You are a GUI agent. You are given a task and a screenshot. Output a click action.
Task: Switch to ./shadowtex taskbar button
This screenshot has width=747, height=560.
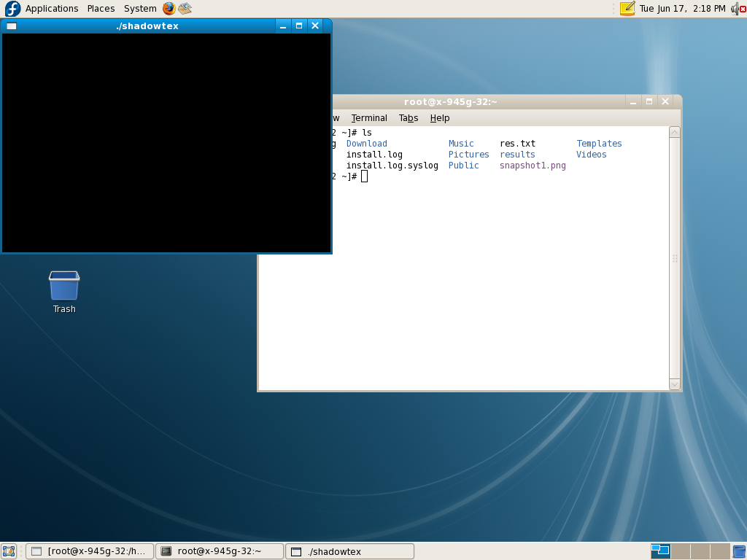(349, 551)
